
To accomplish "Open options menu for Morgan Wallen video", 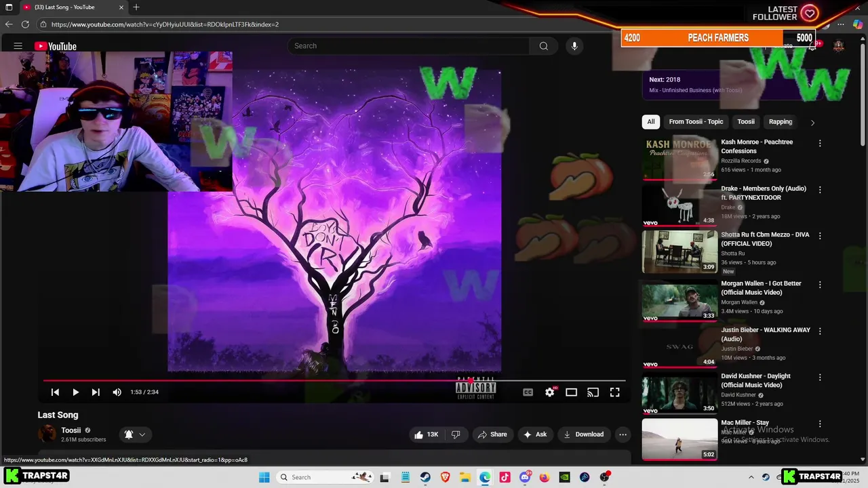I will pos(820,285).
